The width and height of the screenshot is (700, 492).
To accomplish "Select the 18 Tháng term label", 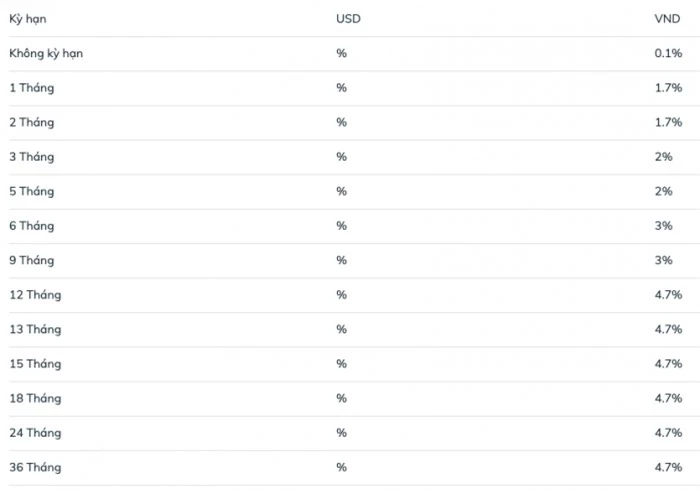I will pyautogui.click(x=35, y=398).
